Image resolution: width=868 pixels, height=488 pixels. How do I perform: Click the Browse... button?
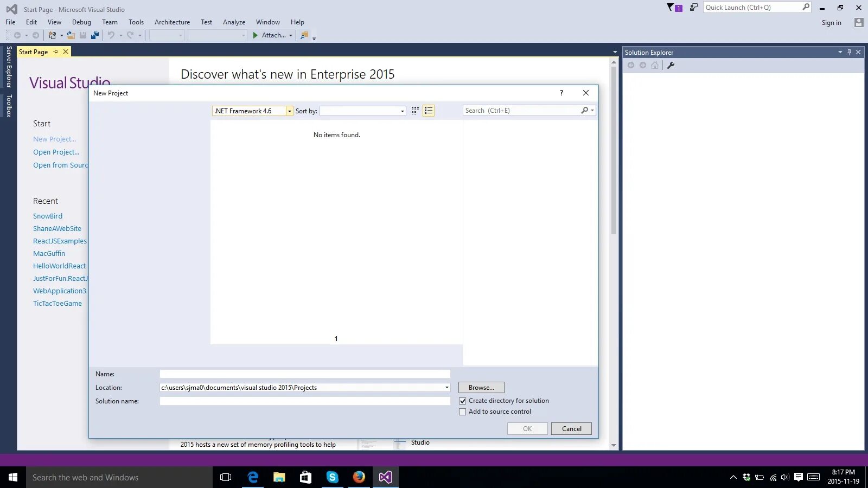click(x=481, y=388)
